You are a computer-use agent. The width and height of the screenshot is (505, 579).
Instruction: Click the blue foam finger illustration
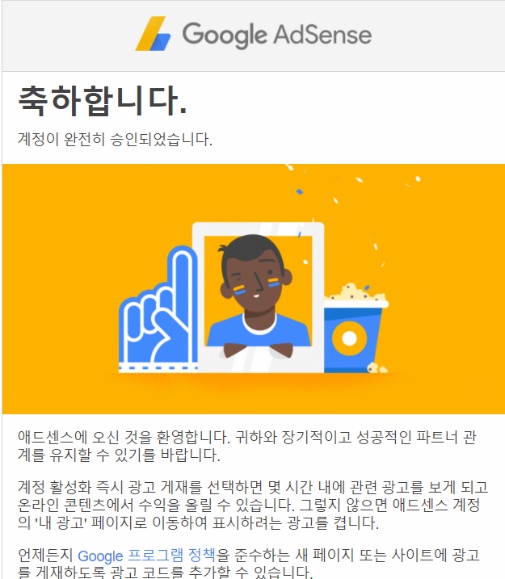pyautogui.click(x=158, y=309)
